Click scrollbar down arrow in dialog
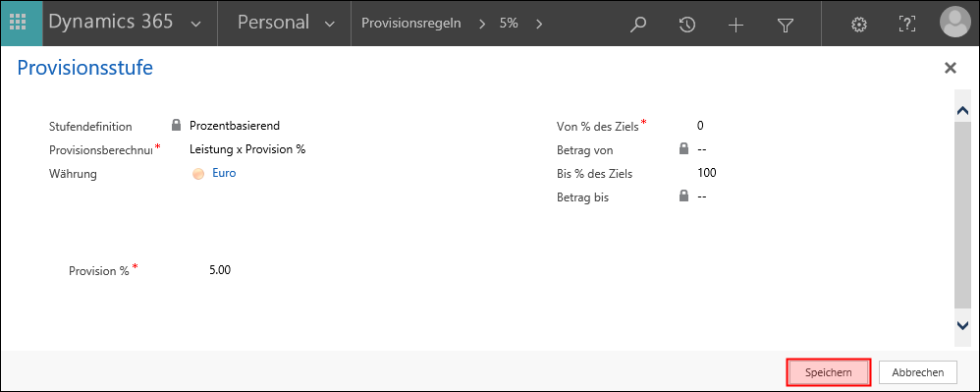Viewport: 980px width, 392px height. 962,324
